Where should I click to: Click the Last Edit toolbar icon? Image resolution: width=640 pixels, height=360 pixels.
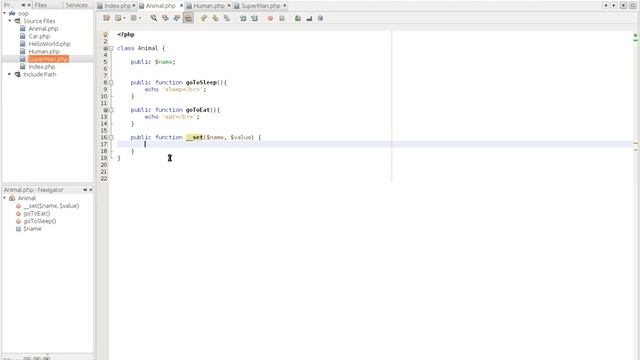tap(107, 18)
